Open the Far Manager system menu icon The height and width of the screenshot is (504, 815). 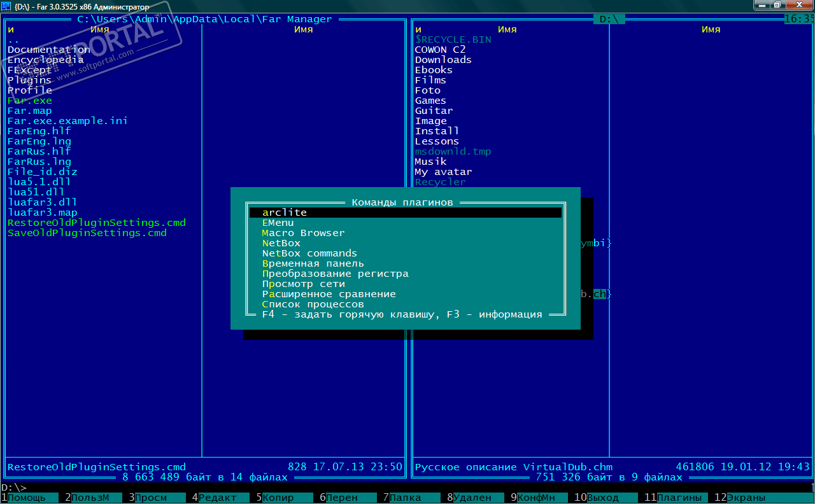pyautogui.click(x=6, y=6)
